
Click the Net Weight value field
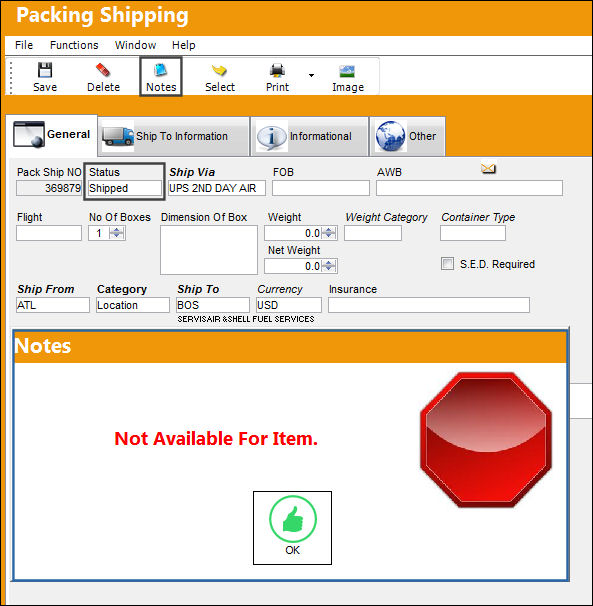tap(294, 266)
